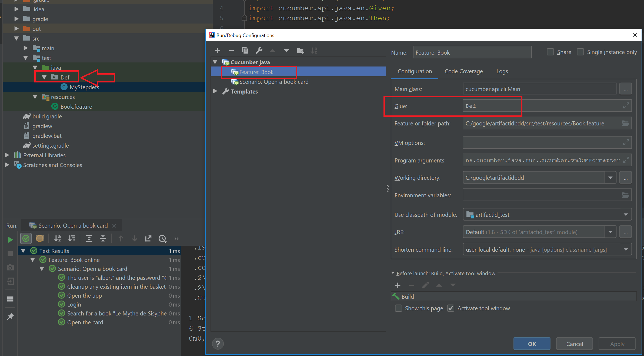Add new run configuration with plus icon
Viewport: 644px width, 356px height.
217,51
